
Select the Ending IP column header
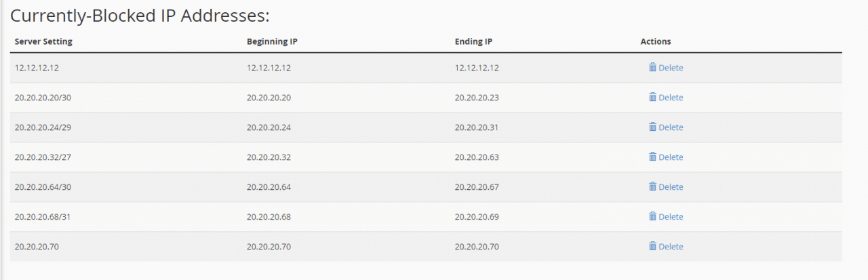[x=473, y=41]
